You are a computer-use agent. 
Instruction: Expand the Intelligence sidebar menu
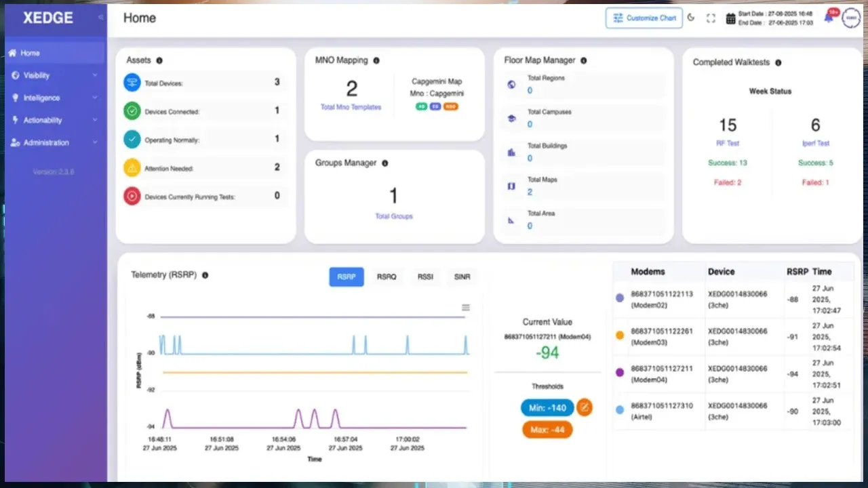(x=54, y=98)
